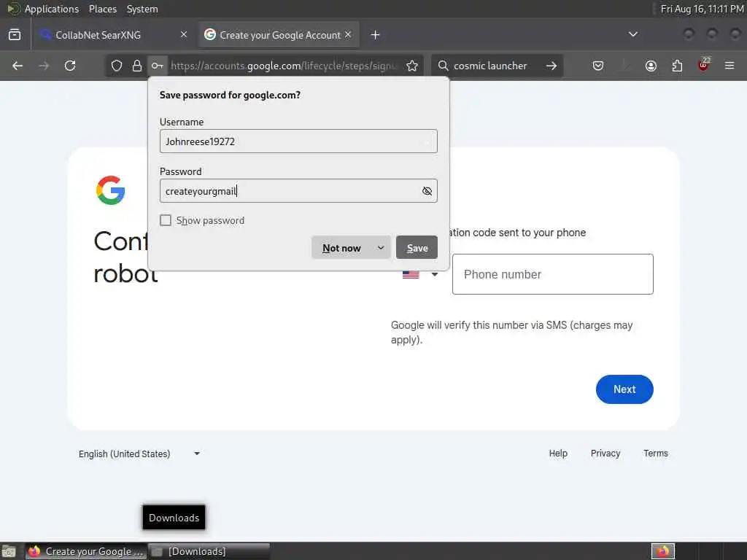
Task: Expand the list all tabs chevron
Action: [x=633, y=35]
